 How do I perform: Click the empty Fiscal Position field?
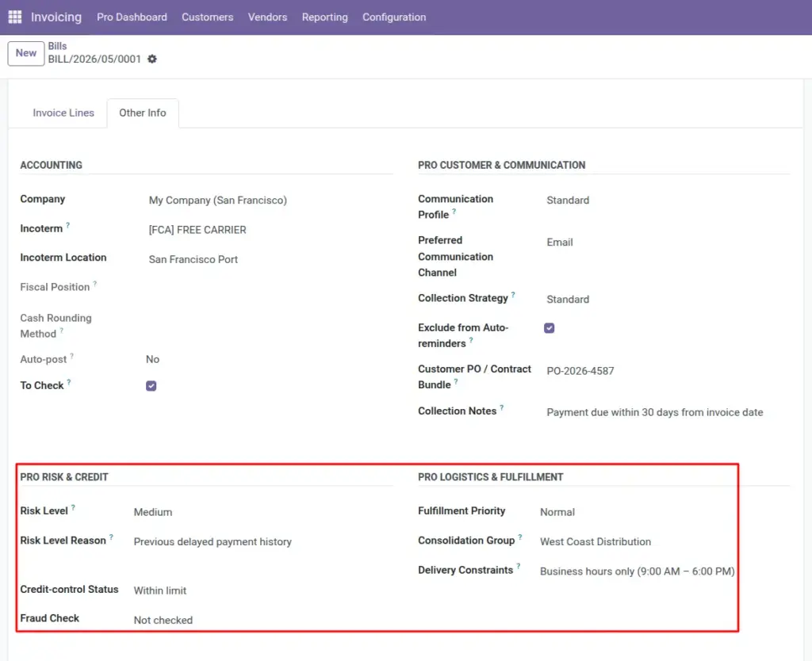point(270,287)
